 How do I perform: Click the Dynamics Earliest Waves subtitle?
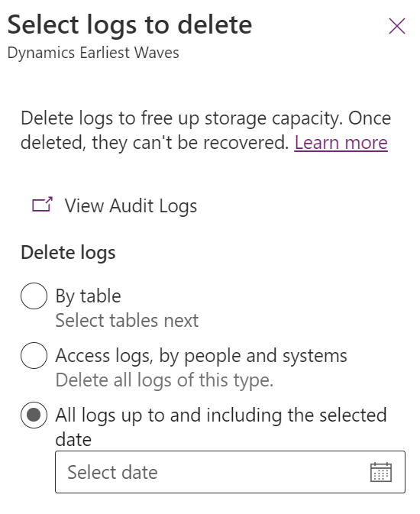click(x=93, y=53)
